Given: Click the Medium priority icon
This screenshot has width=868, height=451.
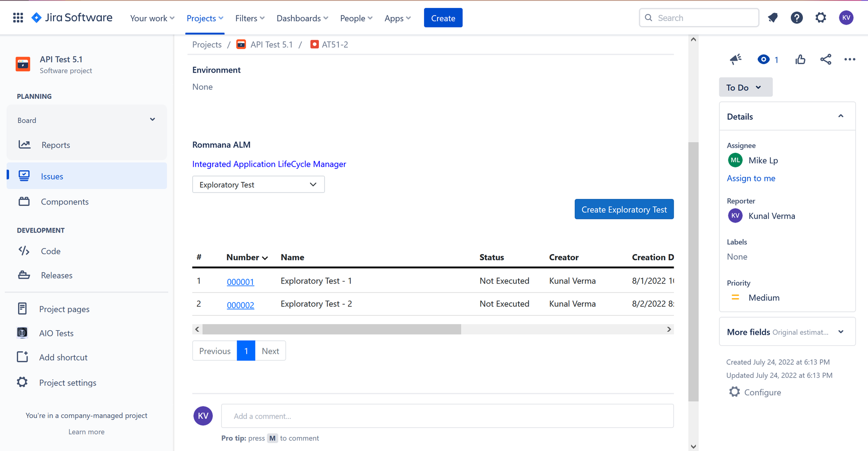Looking at the screenshot, I should (735, 297).
